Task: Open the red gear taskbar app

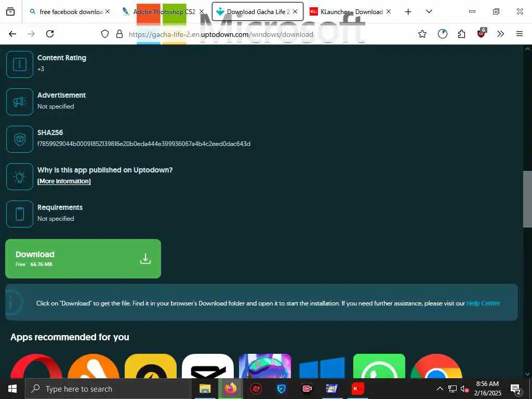Action: tap(256, 389)
